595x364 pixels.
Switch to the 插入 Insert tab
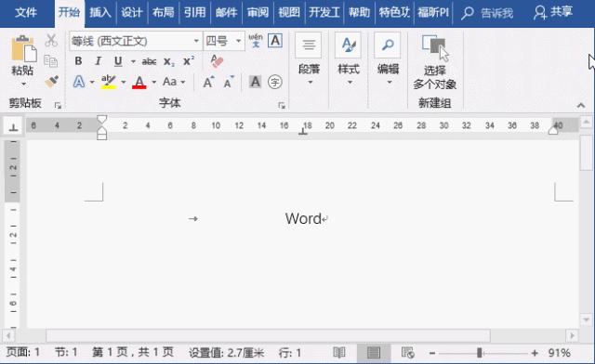pos(100,12)
